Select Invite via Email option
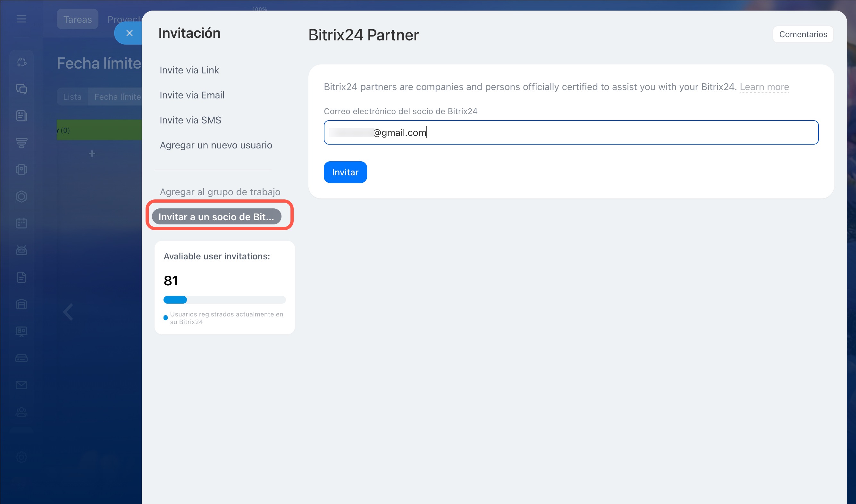This screenshot has width=856, height=504. click(192, 96)
